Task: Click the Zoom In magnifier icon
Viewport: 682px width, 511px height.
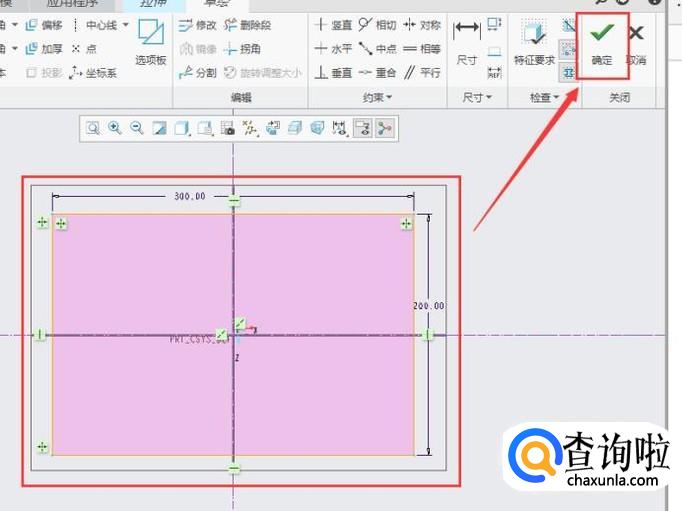Action: pyautogui.click(x=114, y=128)
